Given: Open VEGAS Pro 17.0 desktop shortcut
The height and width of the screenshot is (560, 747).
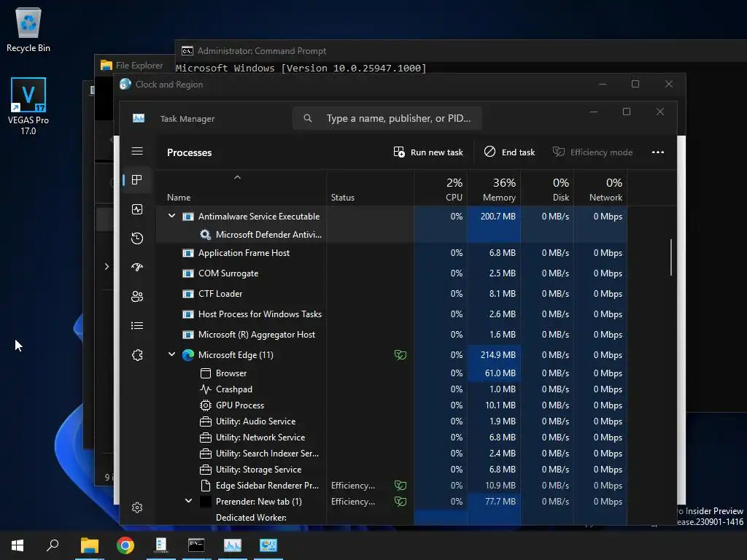Looking at the screenshot, I should pyautogui.click(x=28, y=106).
